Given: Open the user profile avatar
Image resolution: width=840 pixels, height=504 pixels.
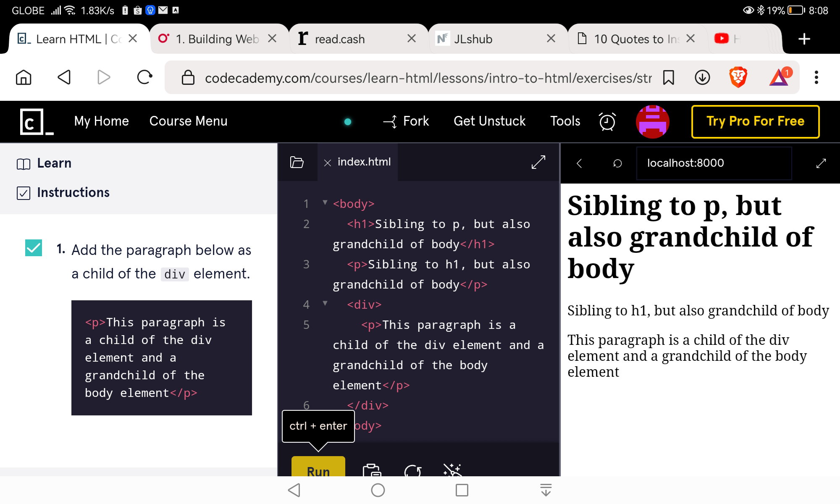Looking at the screenshot, I should (652, 121).
